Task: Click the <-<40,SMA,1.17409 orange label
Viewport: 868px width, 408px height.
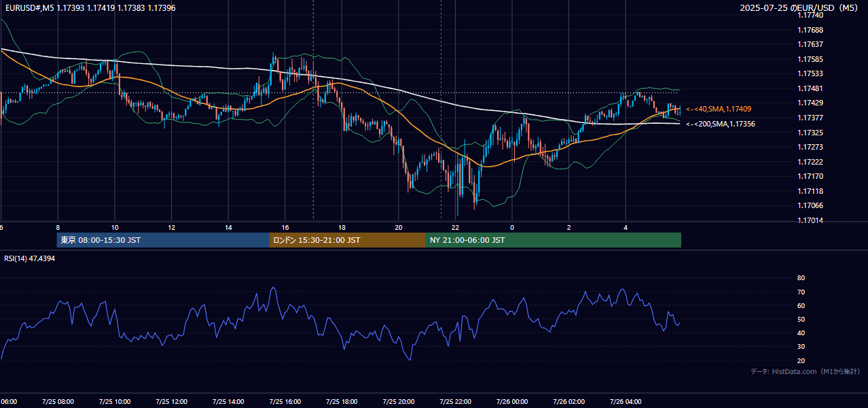Action: 719,109
